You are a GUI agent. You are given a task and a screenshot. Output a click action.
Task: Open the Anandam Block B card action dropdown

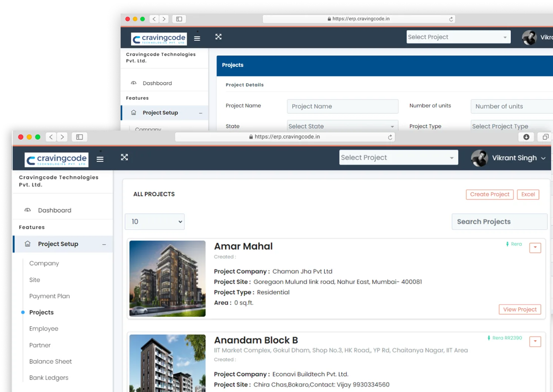535,341
